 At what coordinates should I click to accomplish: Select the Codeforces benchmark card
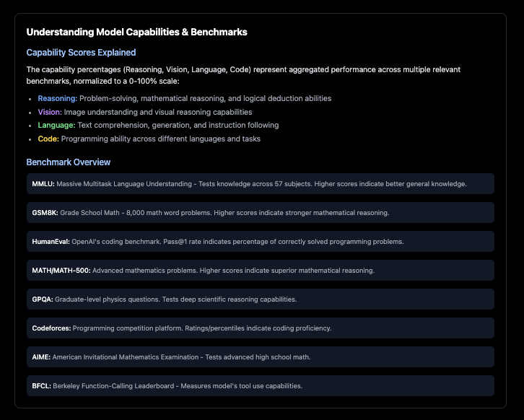tap(260, 328)
